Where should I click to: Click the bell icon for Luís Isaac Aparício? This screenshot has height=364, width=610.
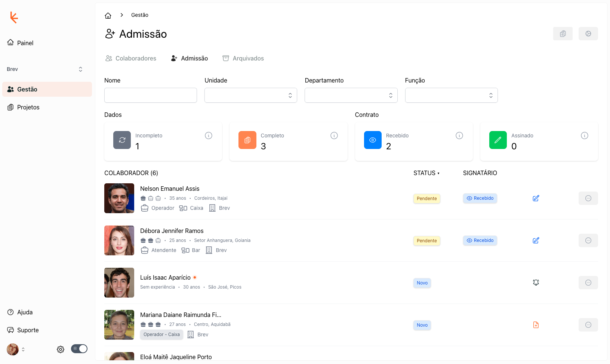tap(536, 283)
